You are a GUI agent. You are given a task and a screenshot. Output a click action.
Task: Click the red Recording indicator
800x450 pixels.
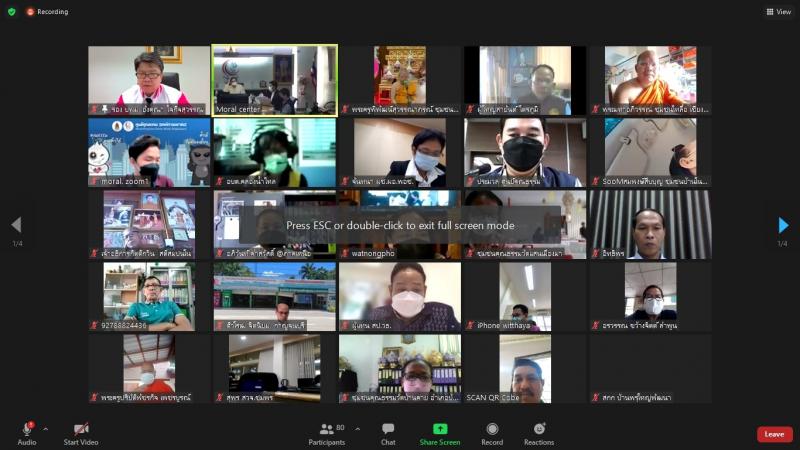(x=47, y=11)
